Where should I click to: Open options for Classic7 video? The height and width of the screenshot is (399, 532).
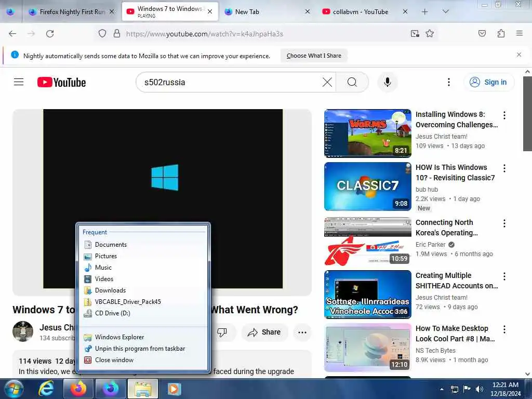pos(504,168)
